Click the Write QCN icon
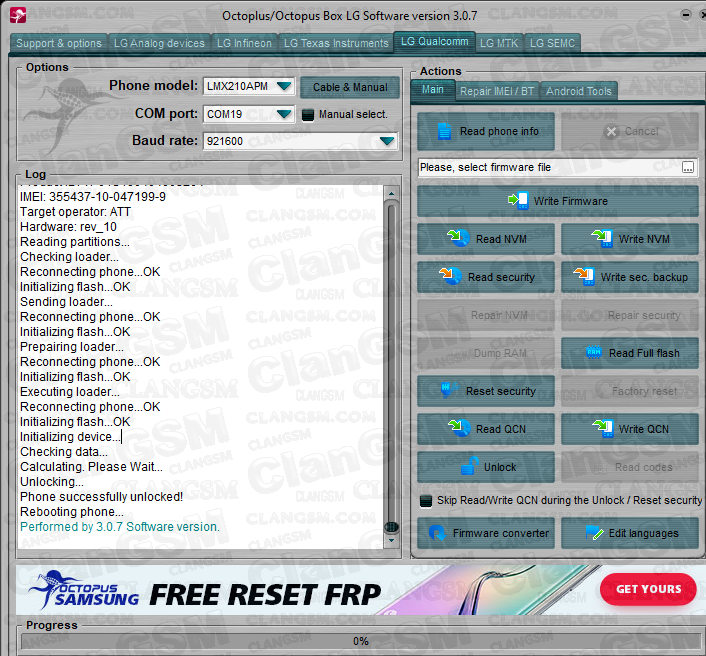This screenshot has height=656, width=706. coord(602,428)
